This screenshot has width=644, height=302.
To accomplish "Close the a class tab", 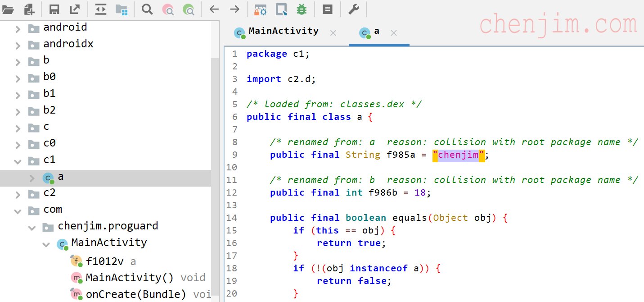I will 394,32.
